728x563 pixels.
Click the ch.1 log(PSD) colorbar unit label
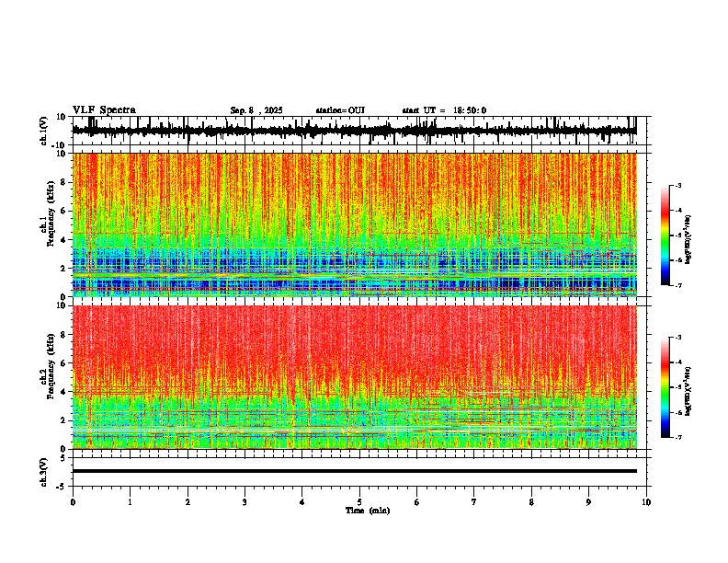coord(688,240)
